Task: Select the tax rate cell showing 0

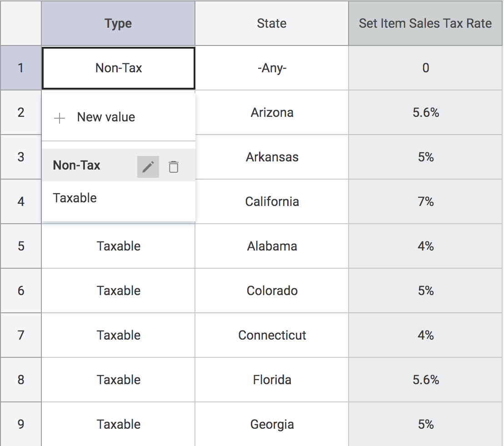Action: (426, 68)
